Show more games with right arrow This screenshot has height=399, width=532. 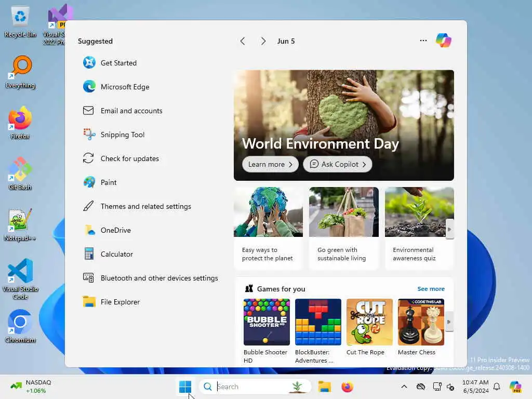pos(449,322)
